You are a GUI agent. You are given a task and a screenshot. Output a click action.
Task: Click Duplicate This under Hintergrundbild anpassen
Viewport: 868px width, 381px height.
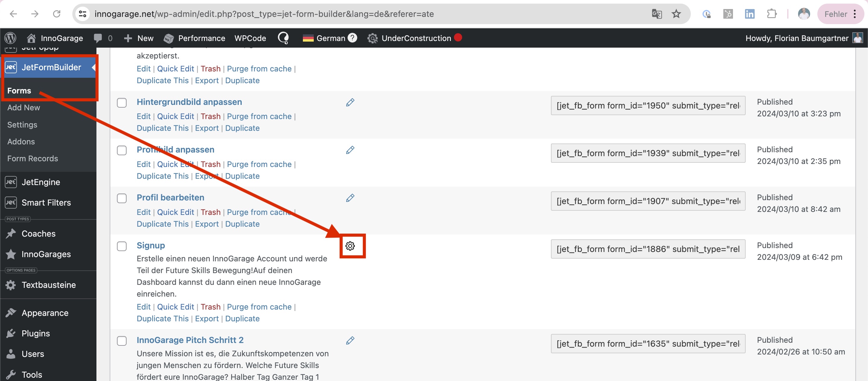coord(162,128)
